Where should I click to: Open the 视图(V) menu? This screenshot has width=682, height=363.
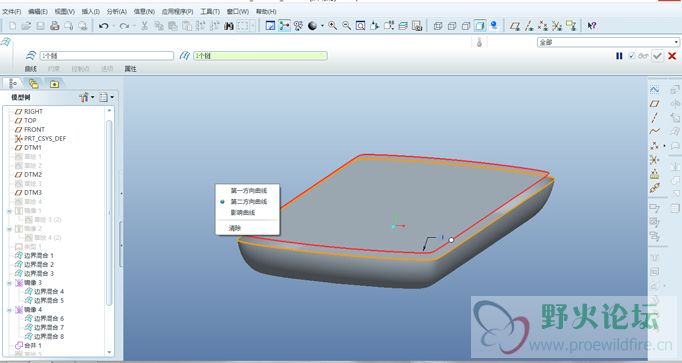coord(64,12)
